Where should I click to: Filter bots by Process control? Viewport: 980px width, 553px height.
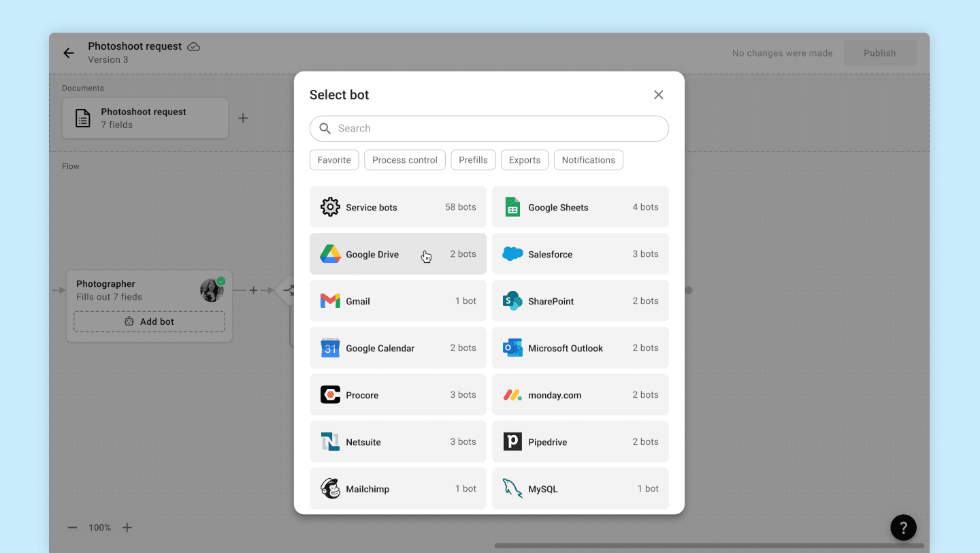pos(405,160)
